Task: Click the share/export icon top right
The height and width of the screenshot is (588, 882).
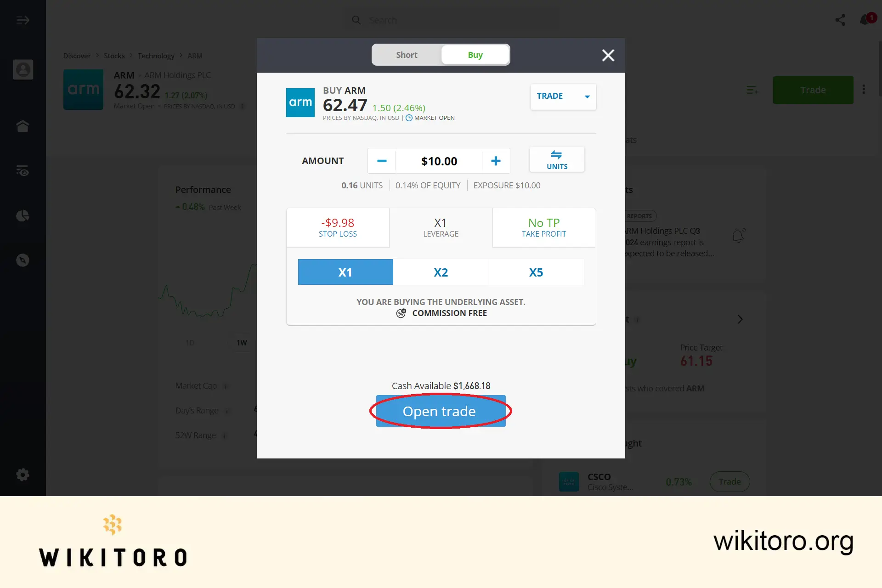Action: 840,20
